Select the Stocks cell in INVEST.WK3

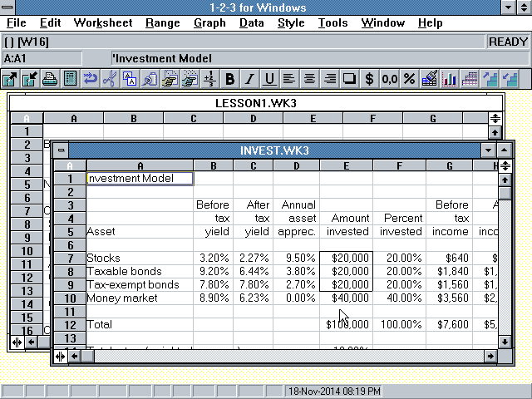(x=140, y=258)
